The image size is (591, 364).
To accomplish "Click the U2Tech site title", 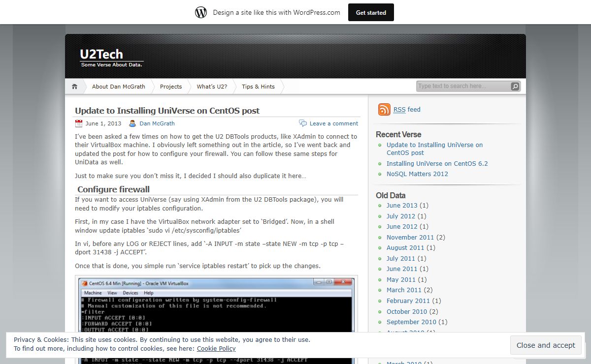I will pyautogui.click(x=101, y=54).
